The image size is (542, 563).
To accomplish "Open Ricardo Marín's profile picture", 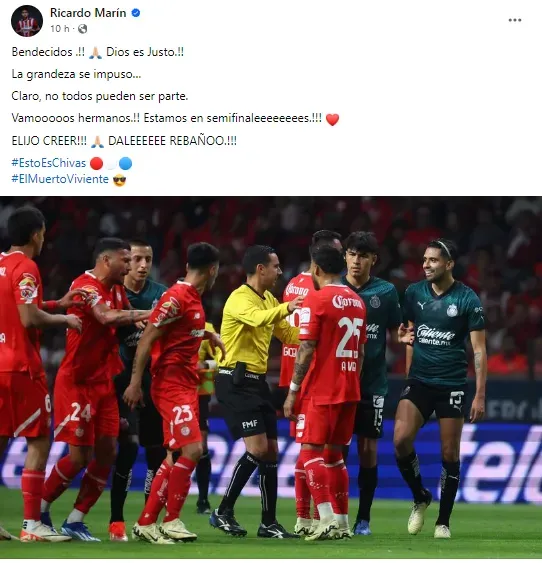I will point(27,21).
